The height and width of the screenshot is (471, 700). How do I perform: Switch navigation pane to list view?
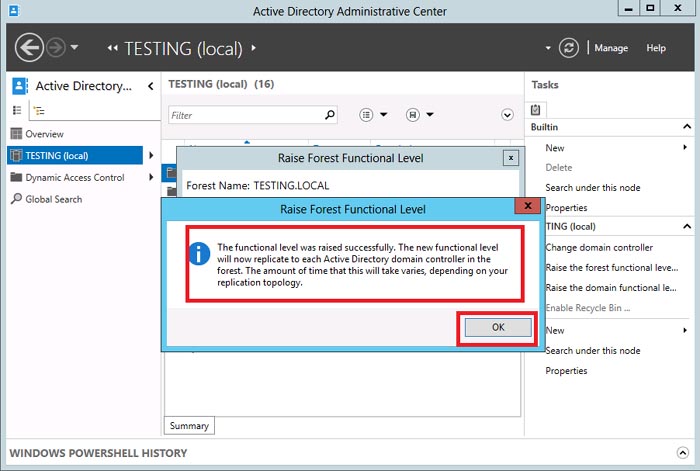(17, 110)
